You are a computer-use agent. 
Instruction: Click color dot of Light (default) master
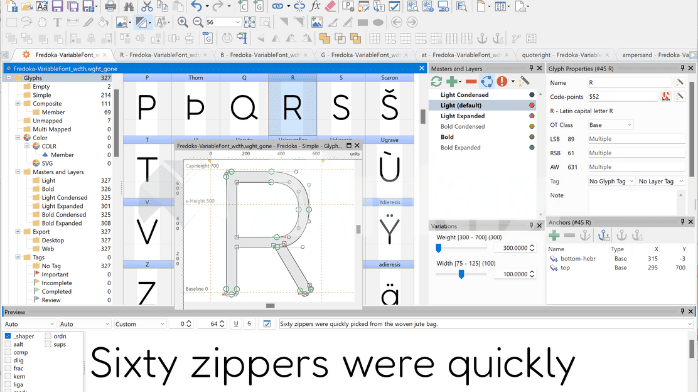532,105
